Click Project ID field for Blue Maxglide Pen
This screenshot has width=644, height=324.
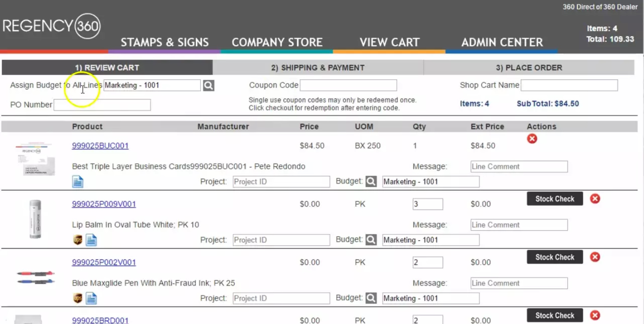[x=281, y=298]
